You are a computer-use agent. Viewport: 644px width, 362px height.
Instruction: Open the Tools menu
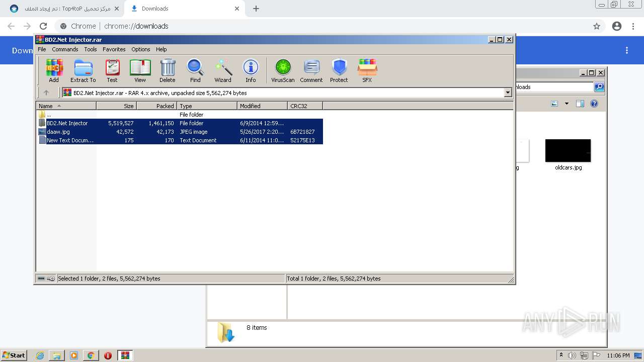[x=91, y=49]
